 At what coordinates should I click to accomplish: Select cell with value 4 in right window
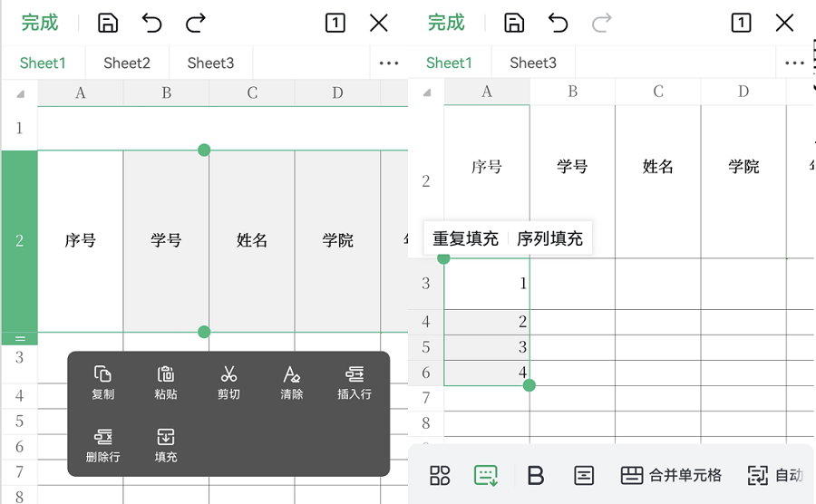(x=487, y=373)
